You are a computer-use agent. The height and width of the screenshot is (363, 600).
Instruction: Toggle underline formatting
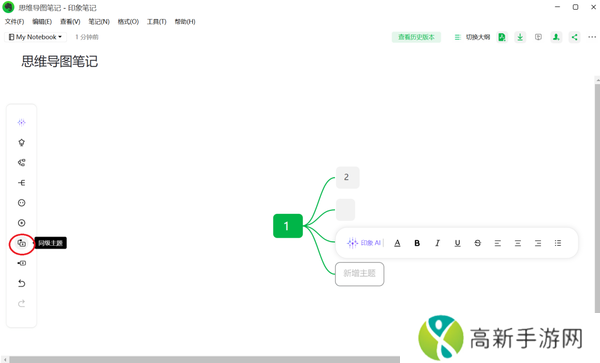tap(457, 243)
